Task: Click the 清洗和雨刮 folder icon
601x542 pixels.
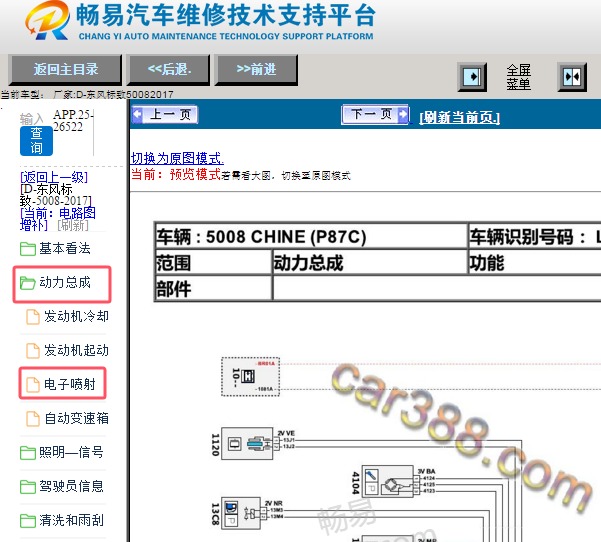Action: 28,521
